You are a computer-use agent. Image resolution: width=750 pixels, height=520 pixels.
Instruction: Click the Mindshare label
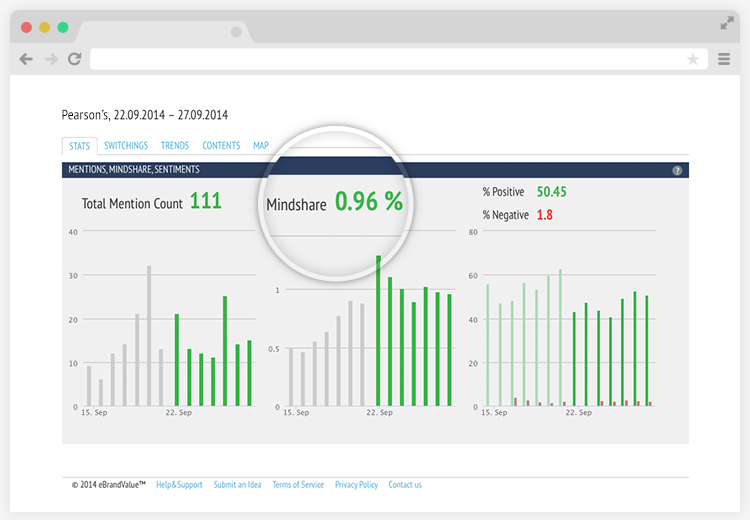(297, 205)
